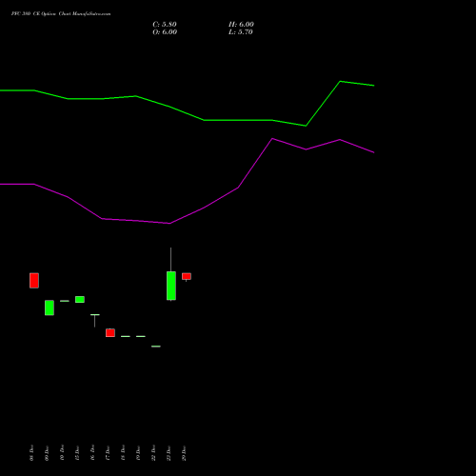Click the '23 Dec' date axis label

tap(169, 453)
